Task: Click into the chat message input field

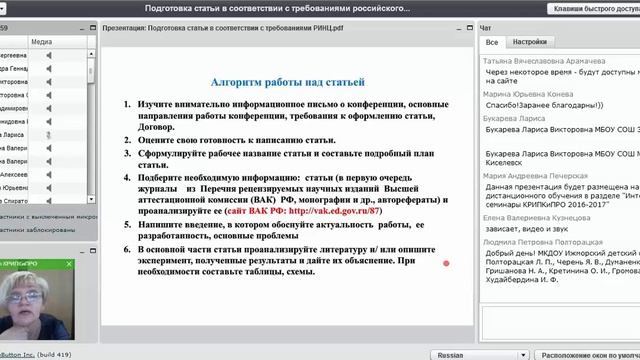Action: (561, 322)
